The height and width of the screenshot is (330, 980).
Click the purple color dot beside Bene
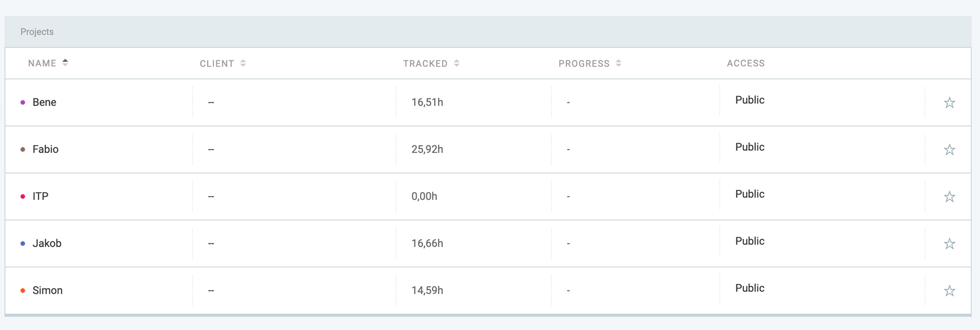click(x=23, y=102)
